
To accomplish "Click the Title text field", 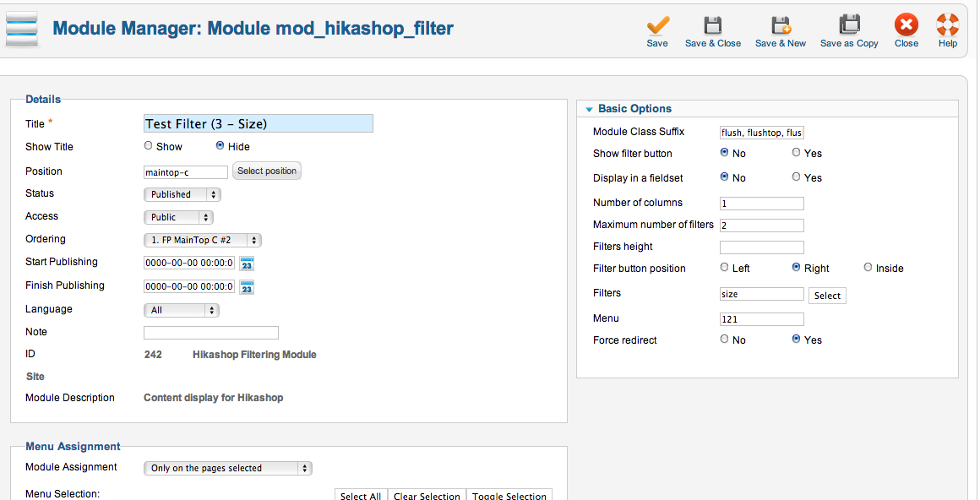I will [259, 123].
